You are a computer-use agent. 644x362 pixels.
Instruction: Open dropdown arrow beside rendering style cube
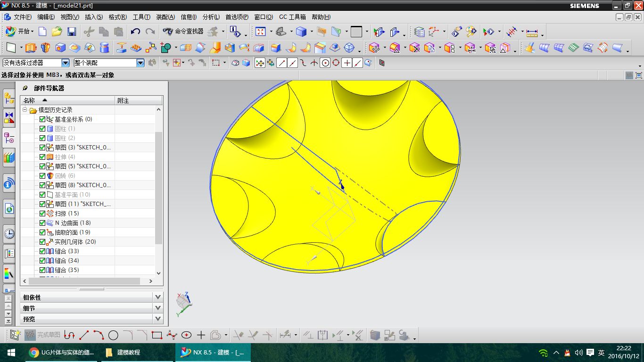(312, 32)
